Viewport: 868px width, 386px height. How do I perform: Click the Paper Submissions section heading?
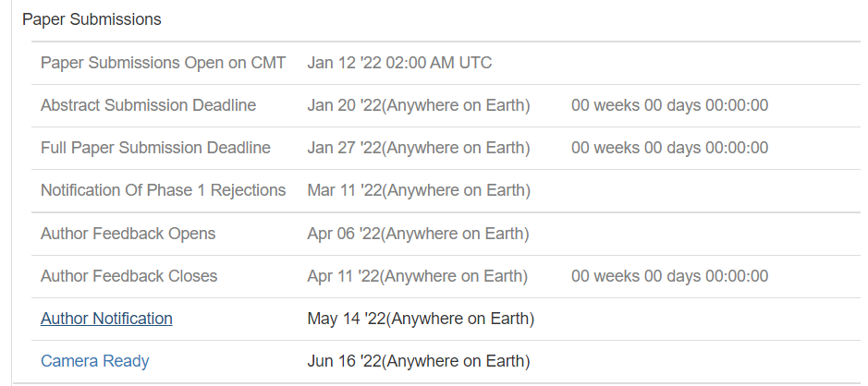coord(92,19)
